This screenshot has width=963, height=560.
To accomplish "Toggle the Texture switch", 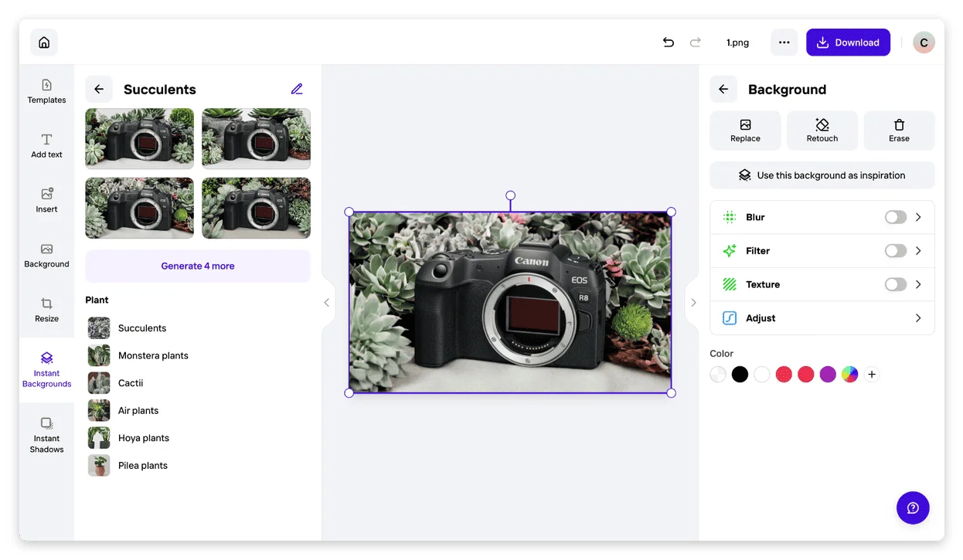I will tap(896, 284).
